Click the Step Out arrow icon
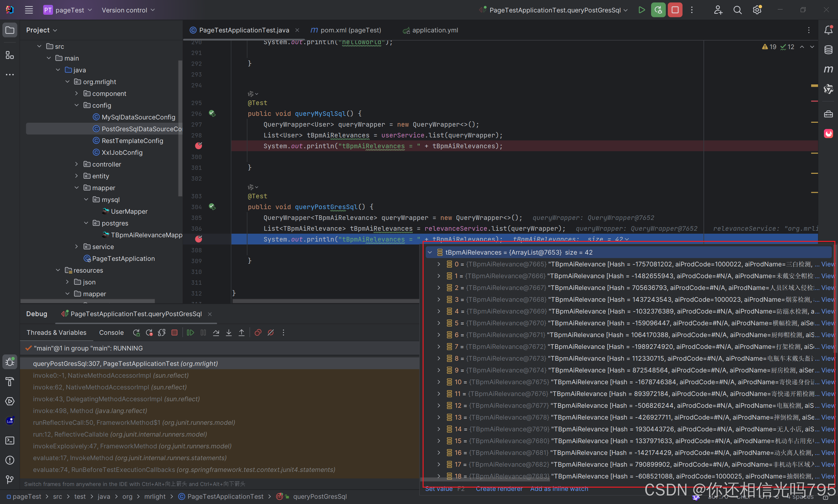 (242, 333)
